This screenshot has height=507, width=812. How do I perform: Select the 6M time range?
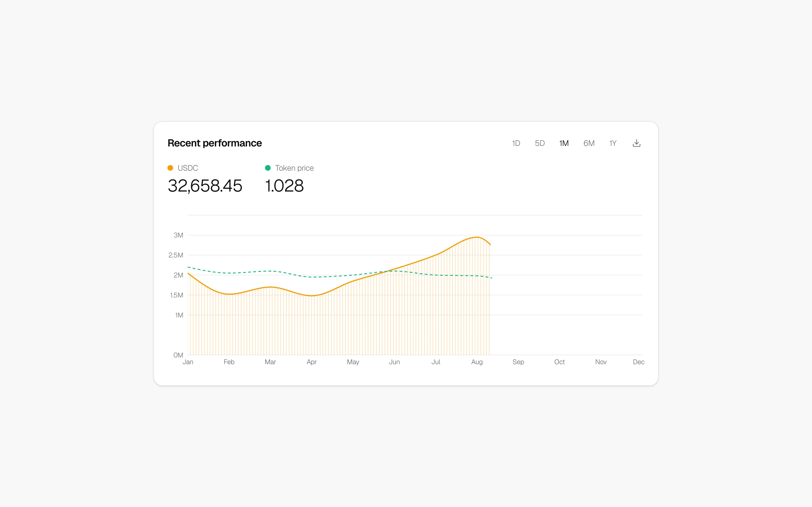589,143
